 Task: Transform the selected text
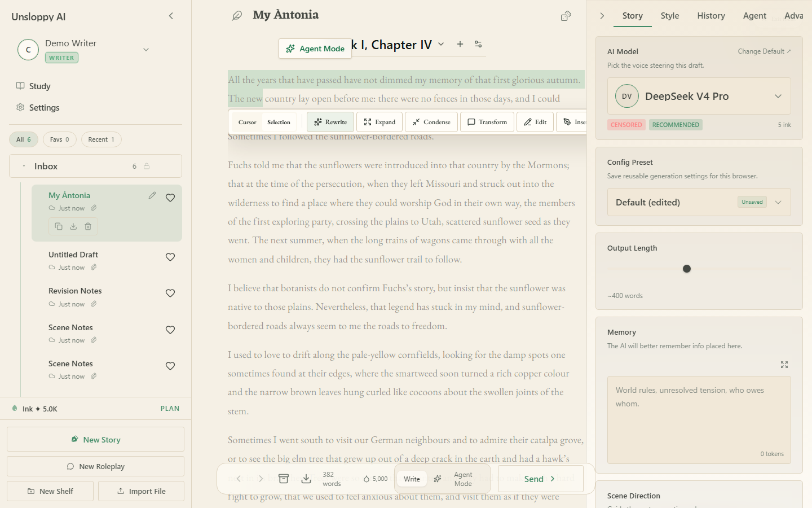pos(487,122)
